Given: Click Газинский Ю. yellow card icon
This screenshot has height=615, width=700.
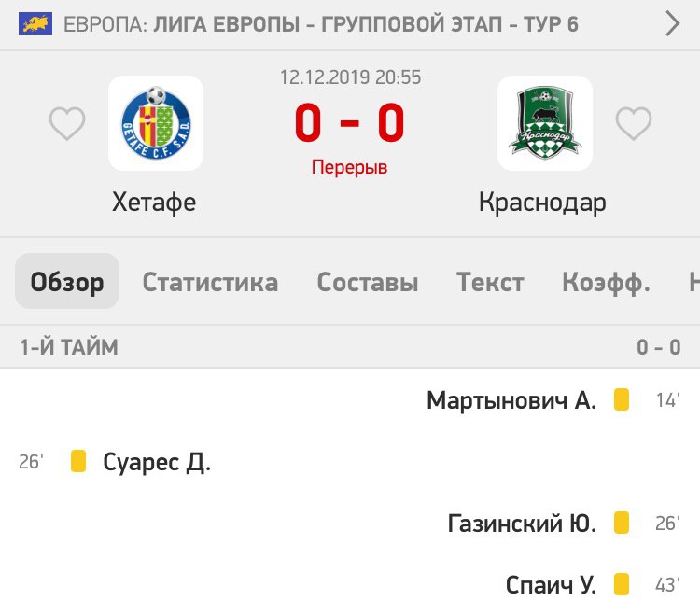Looking at the screenshot, I should pos(621,524).
